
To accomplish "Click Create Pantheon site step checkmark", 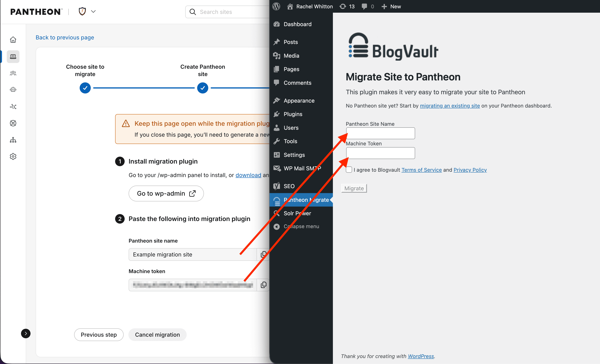I will click(203, 88).
